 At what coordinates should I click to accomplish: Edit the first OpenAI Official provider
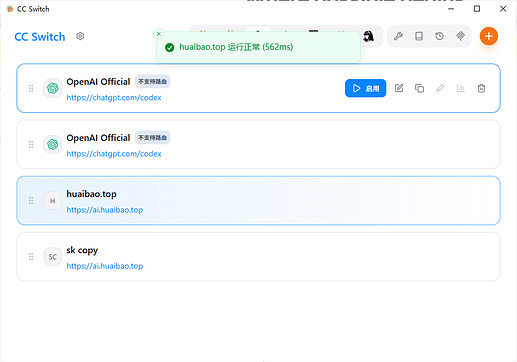(399, 88)
